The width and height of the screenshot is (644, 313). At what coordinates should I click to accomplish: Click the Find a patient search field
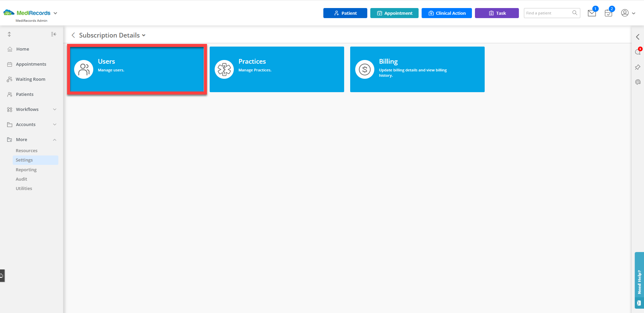[x=548, y=13]
